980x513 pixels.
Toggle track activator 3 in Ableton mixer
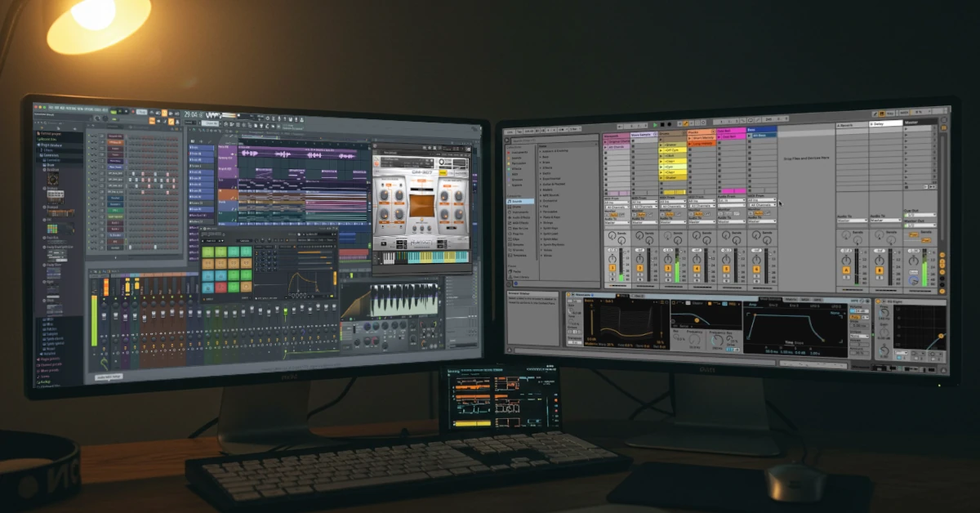click(668, 268)
